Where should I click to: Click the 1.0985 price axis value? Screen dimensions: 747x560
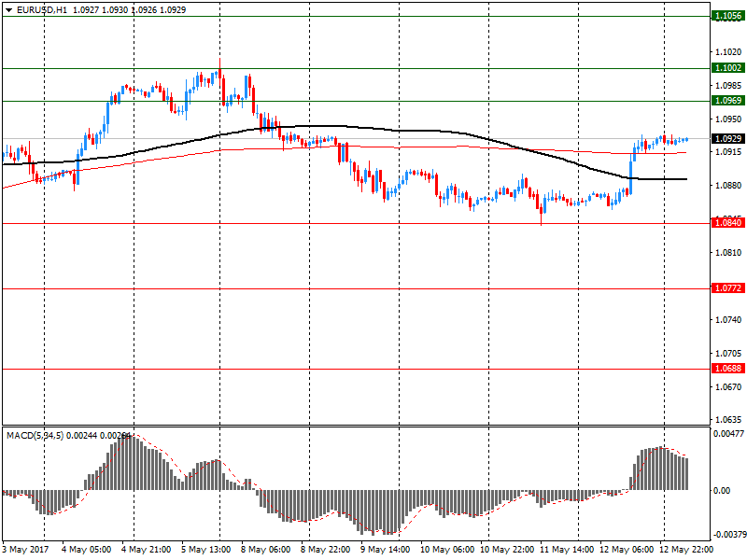tap(728, 86)
